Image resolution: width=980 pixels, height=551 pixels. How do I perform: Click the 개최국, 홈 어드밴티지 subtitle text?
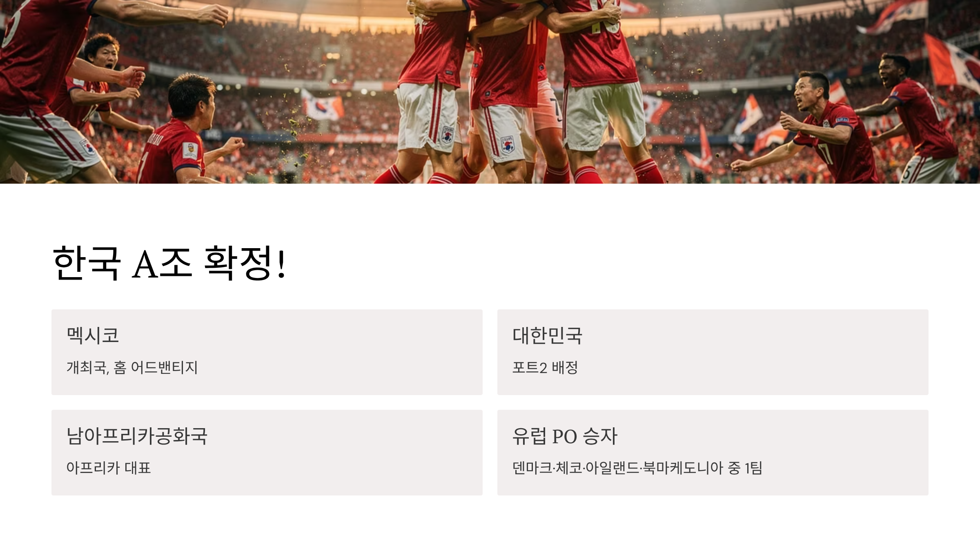(132, 367)
